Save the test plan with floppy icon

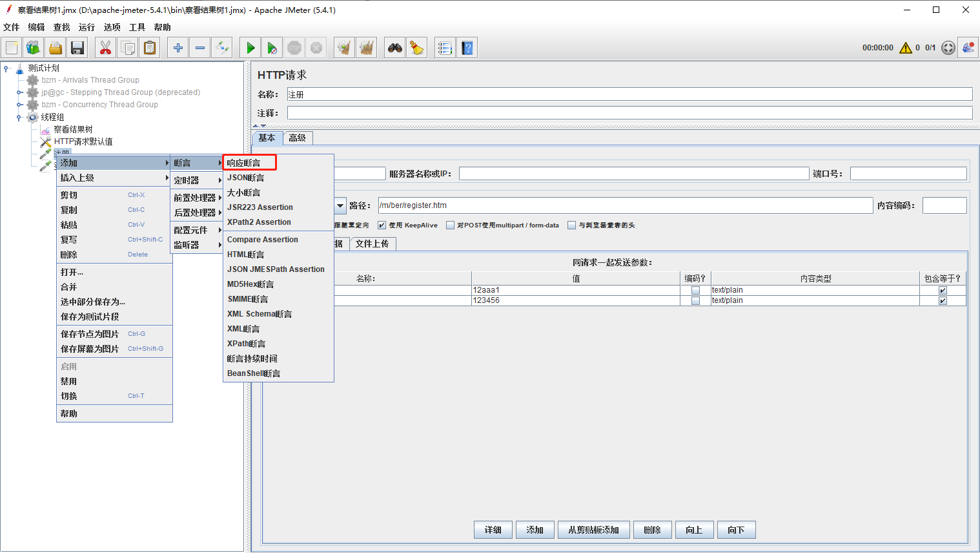pos(77,48)
